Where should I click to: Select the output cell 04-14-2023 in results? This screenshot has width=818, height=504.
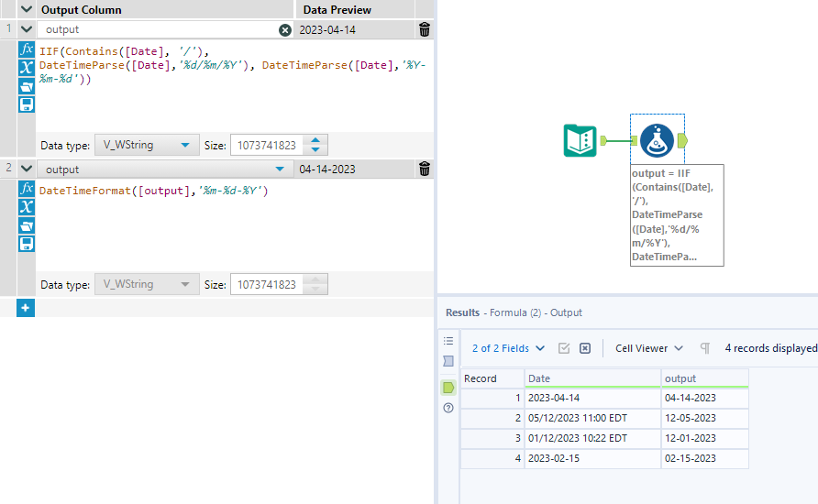tap(704, 398)
